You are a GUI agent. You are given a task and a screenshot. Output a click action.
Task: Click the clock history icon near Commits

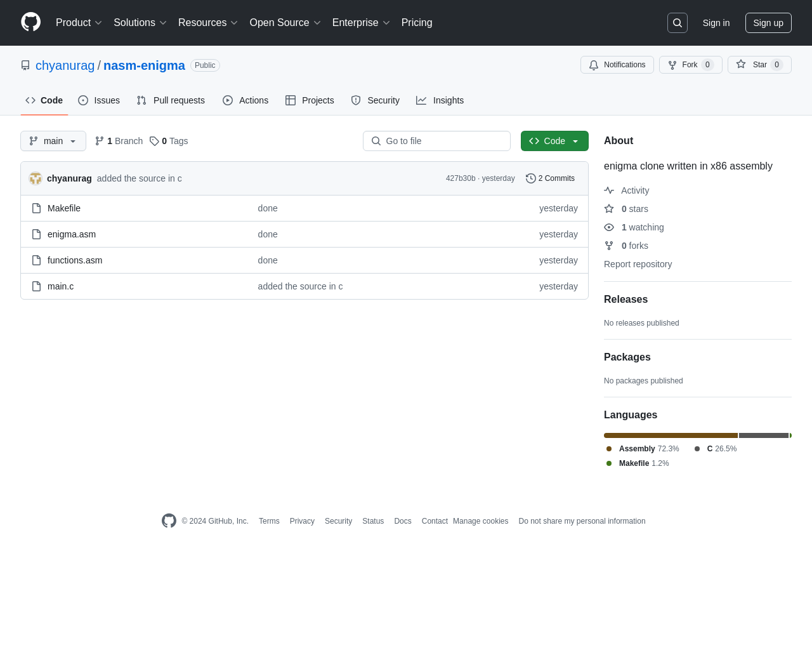click(531, 178)
